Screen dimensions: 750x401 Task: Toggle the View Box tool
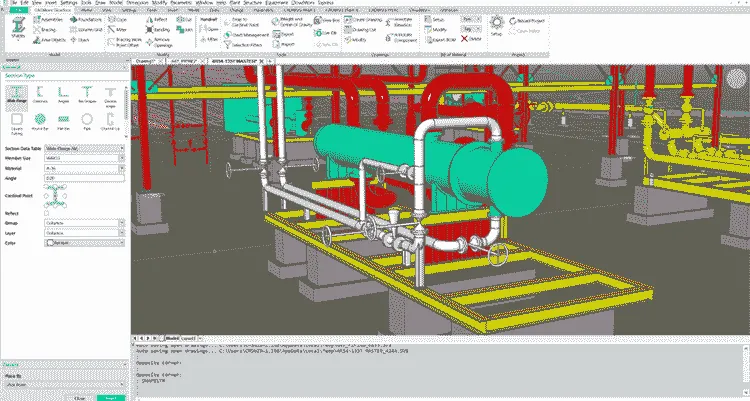pyautogui.click(x=327, y=21)
